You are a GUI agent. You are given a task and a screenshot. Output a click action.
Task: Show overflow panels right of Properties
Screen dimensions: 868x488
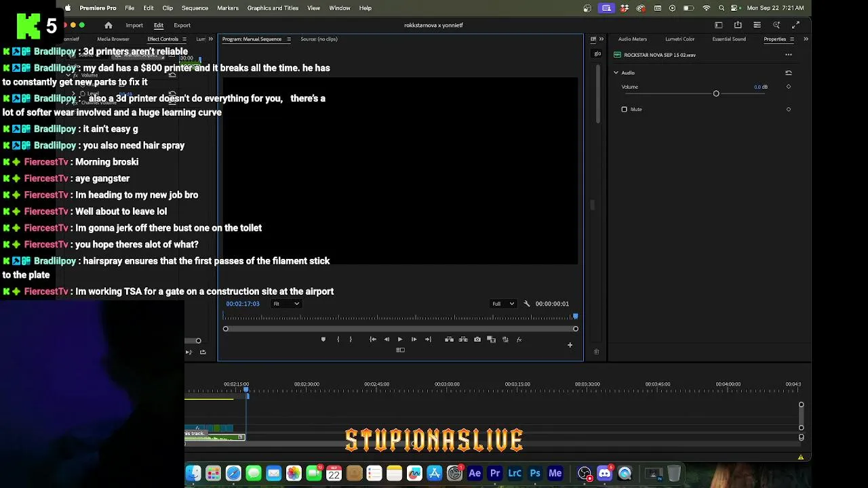(x=806, y=39)
